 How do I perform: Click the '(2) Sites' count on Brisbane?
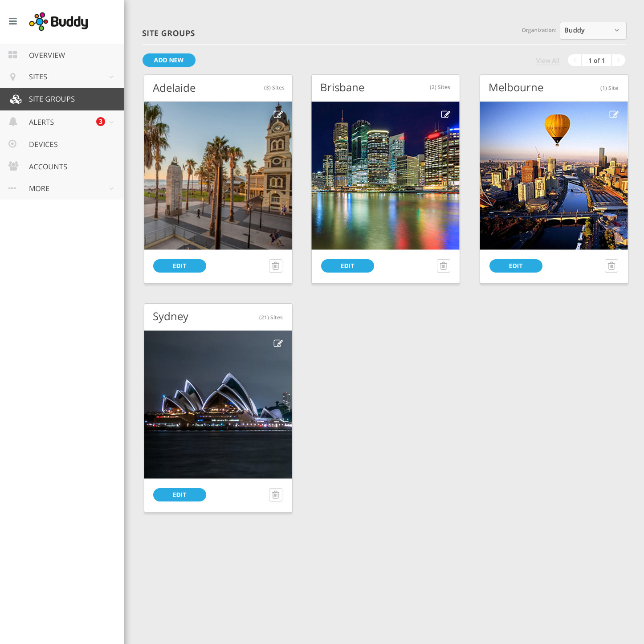point(440,87)
